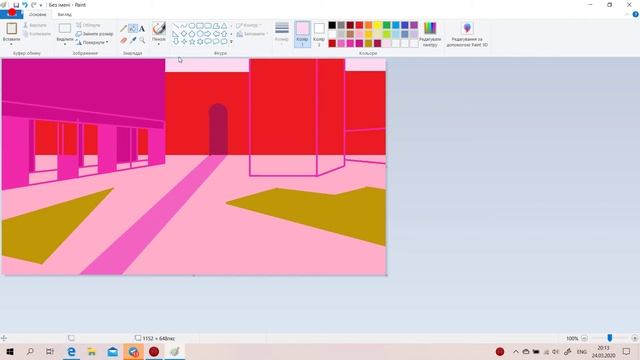Image resolution: width=640 pixels, height=360 pixels.
Task: Switch to the Основне tab
Action: pyautogui.click(x=38, y=14)
